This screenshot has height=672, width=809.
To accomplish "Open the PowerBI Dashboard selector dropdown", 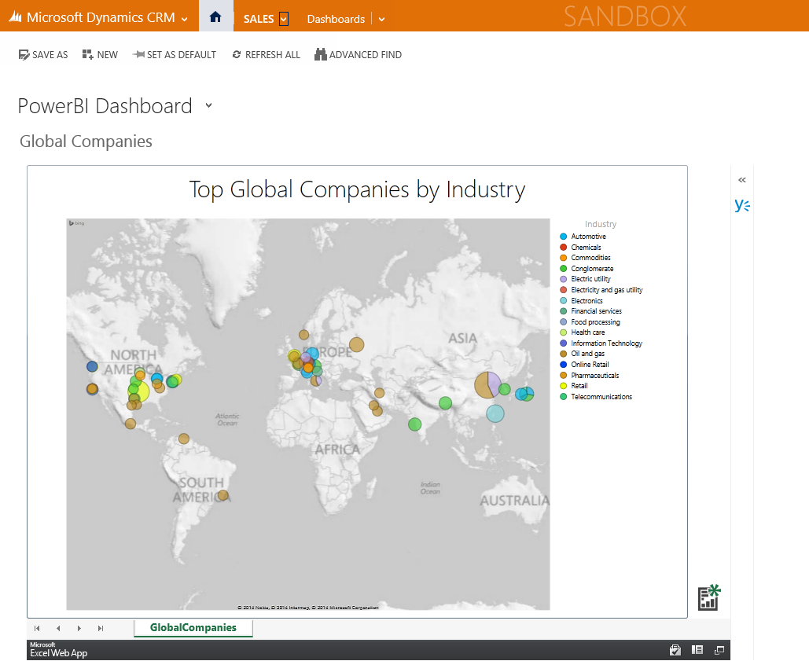I will [208, 106].
